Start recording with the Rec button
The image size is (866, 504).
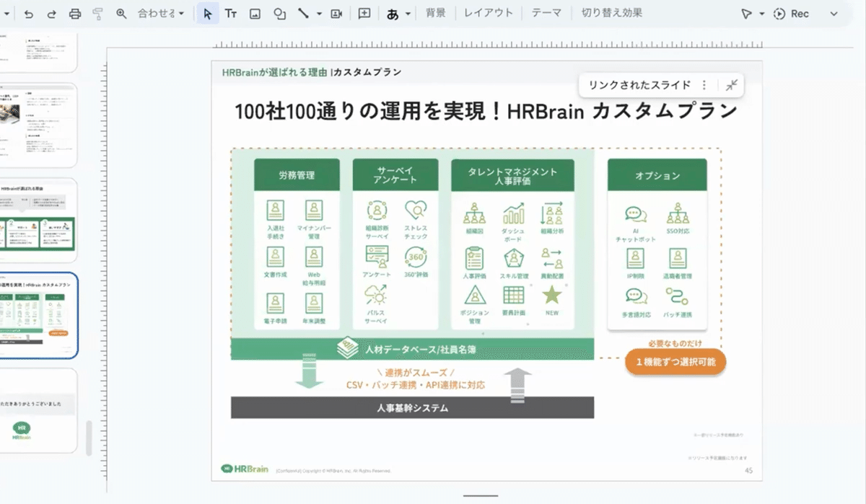(792, 14)
